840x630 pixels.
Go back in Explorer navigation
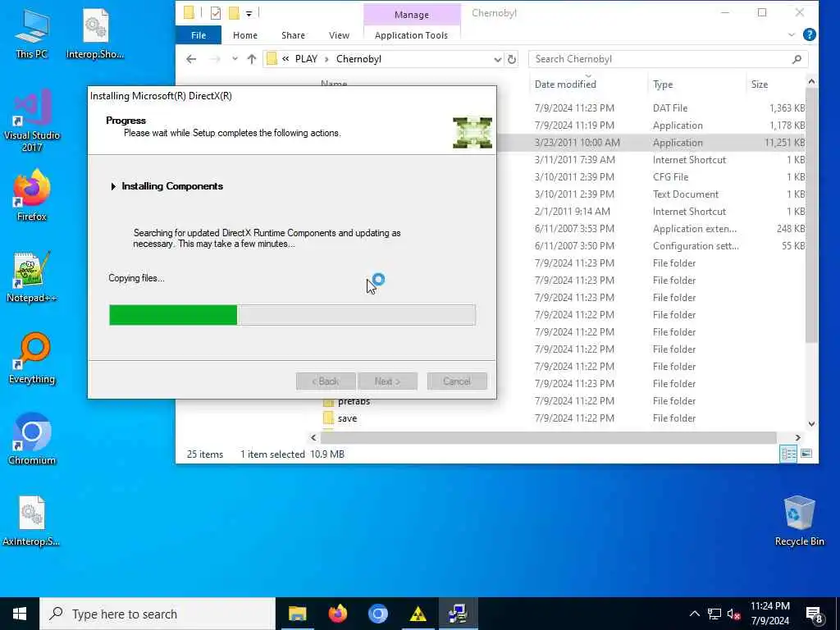point(191,59)
